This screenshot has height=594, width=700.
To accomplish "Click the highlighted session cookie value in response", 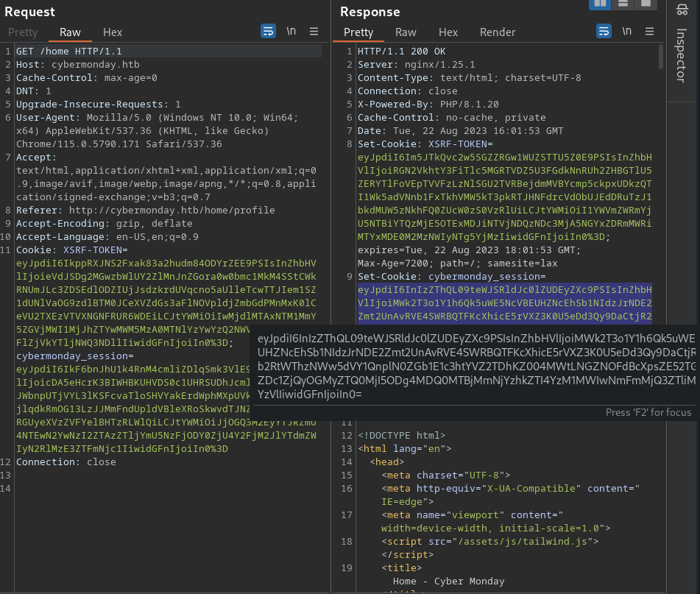I will tap(504, 303).
